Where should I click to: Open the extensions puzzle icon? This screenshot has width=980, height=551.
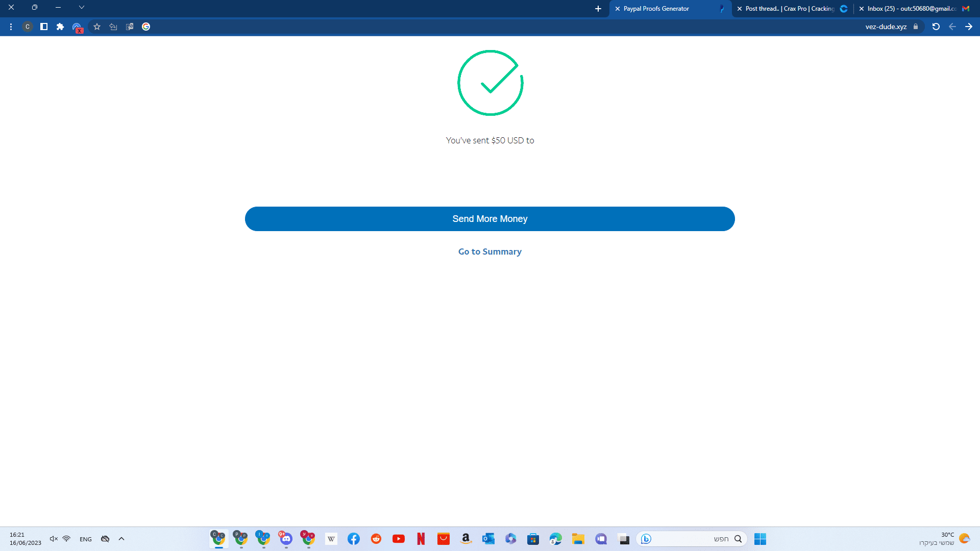pyautogui.click(x=60, y=27)
